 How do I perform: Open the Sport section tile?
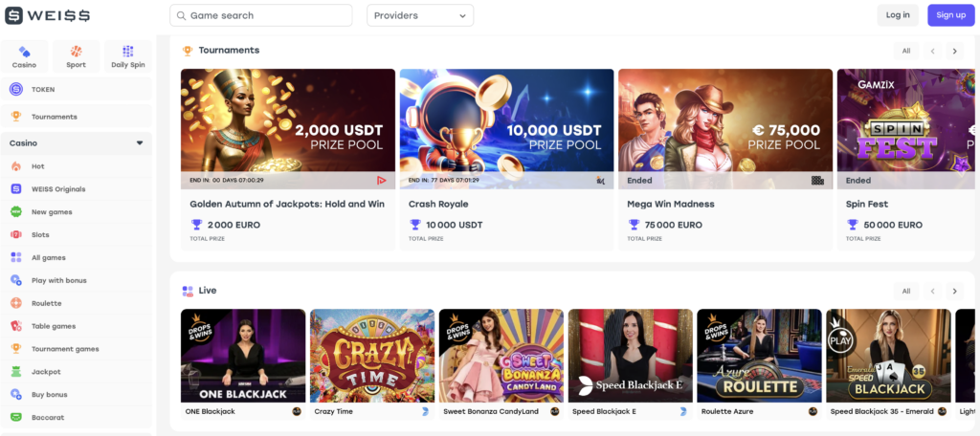click(77, 56)
